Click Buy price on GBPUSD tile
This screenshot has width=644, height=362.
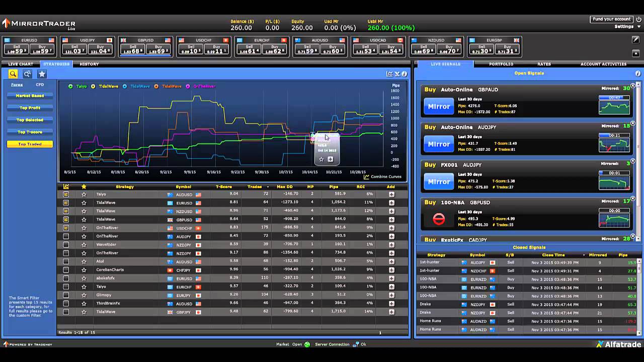(x=158, y=49)
